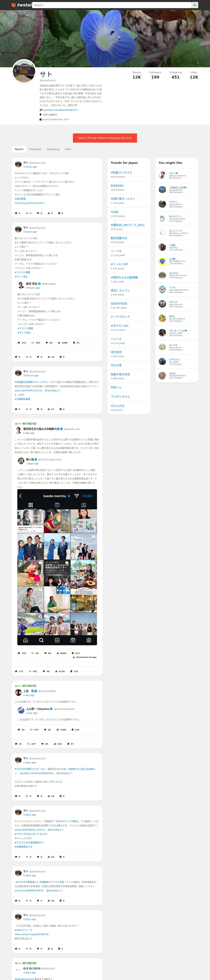Switch to the Followers tab
The height and width of the screenshot is (980, 210).
pyautogui.click(x=35, y=149)
